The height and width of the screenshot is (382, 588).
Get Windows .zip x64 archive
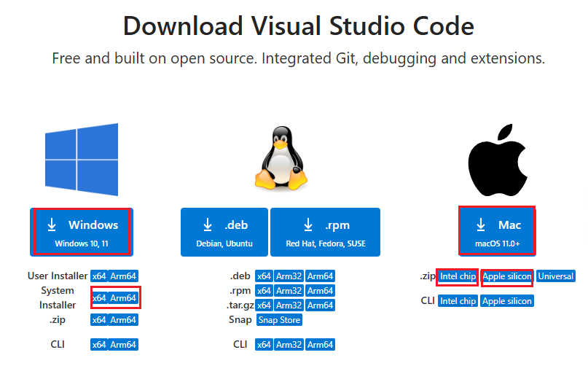(x=99, y=320)
